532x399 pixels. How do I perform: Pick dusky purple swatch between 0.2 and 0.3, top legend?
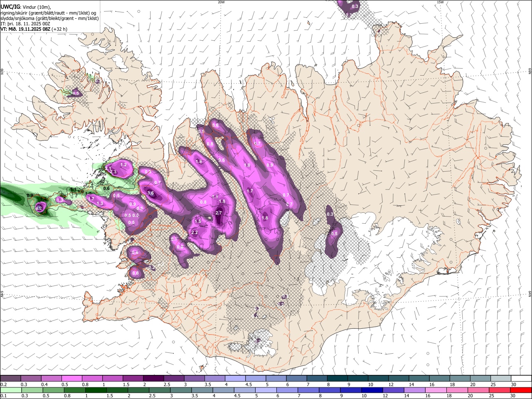coord(10,378)
